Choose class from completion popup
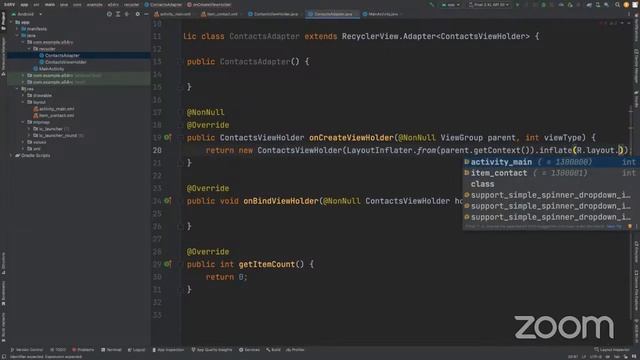The height and width of the screenshot is (360, 640). point(551,184)
